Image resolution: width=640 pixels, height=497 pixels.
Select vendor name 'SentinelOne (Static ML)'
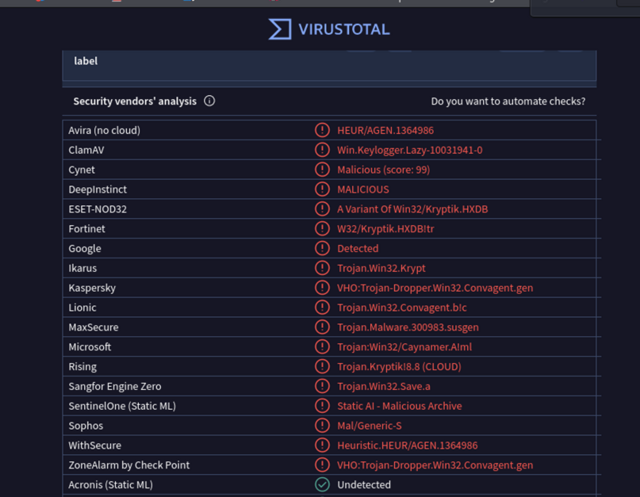[x=122, y=406]
